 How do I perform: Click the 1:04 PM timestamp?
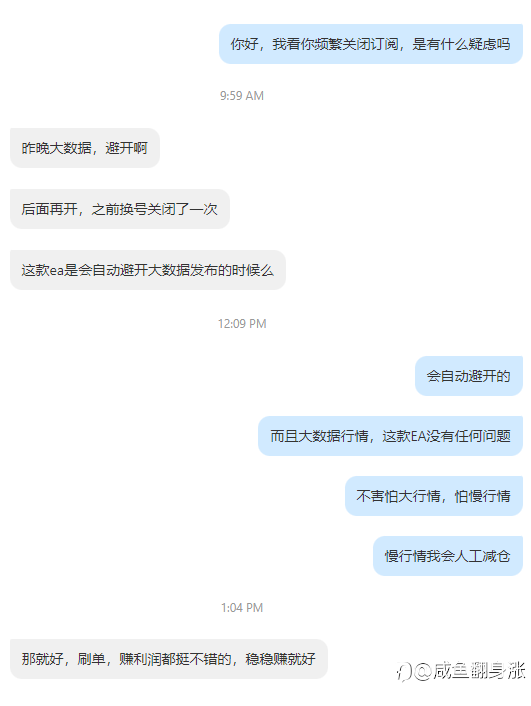242,608
